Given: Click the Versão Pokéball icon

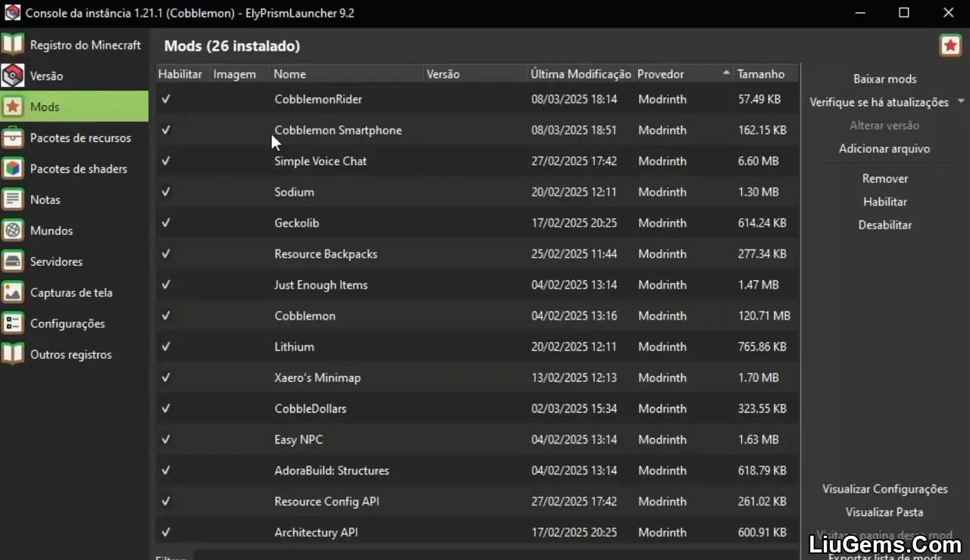Looking at the screenshot, I should pyautogui.click(x=13, y=76).
